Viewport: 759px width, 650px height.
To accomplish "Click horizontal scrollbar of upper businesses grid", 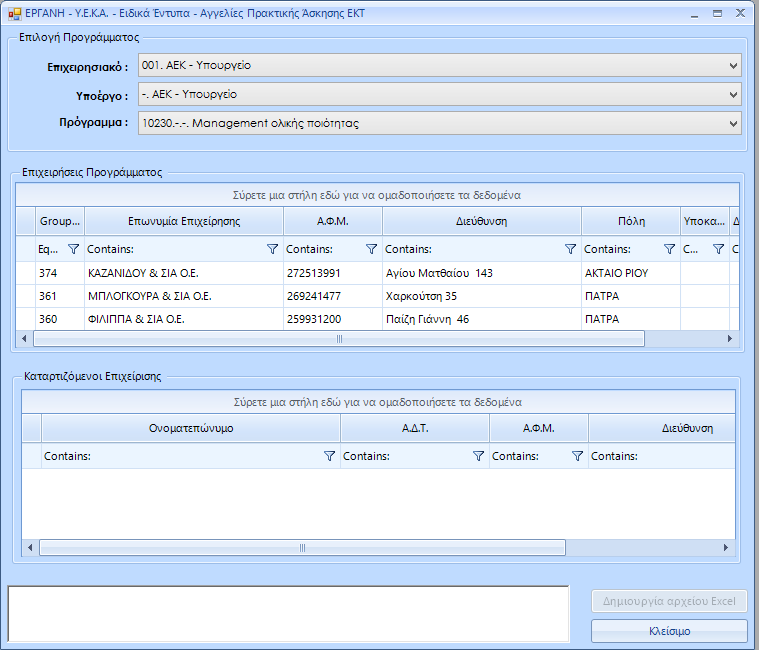I will point(339,339).
